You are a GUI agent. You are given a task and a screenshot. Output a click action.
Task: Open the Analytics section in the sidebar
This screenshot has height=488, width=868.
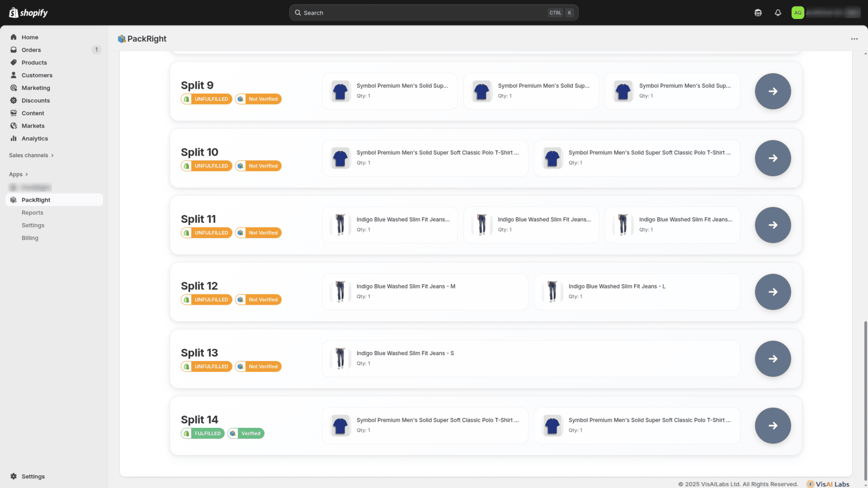point(34,138)
